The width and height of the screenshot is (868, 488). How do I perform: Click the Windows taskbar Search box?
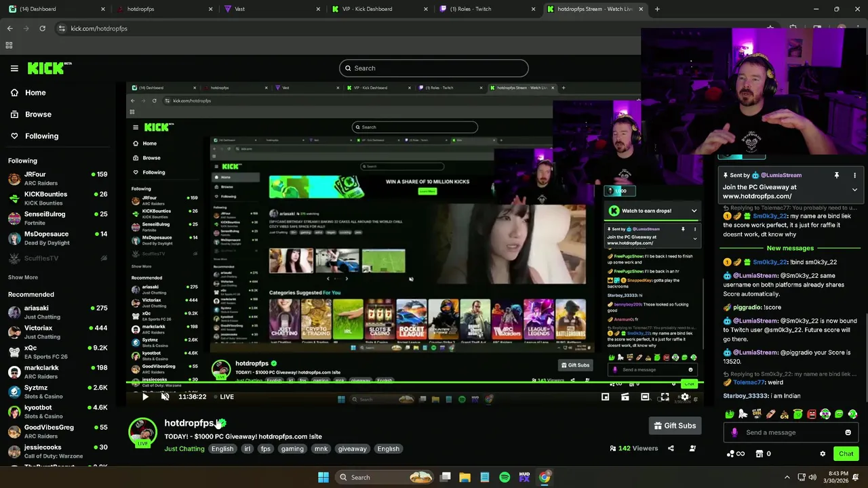point(384,477)
